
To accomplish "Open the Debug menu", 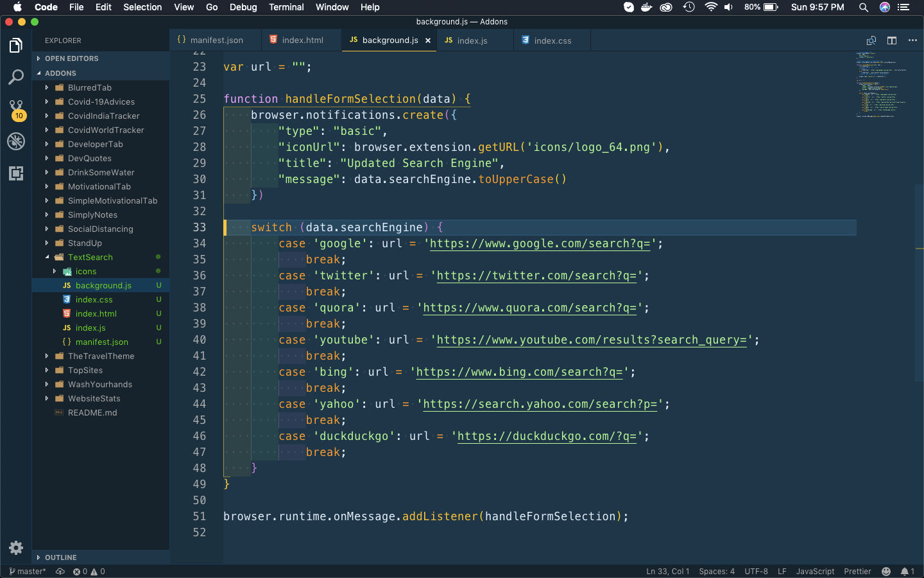I will 243,7.
